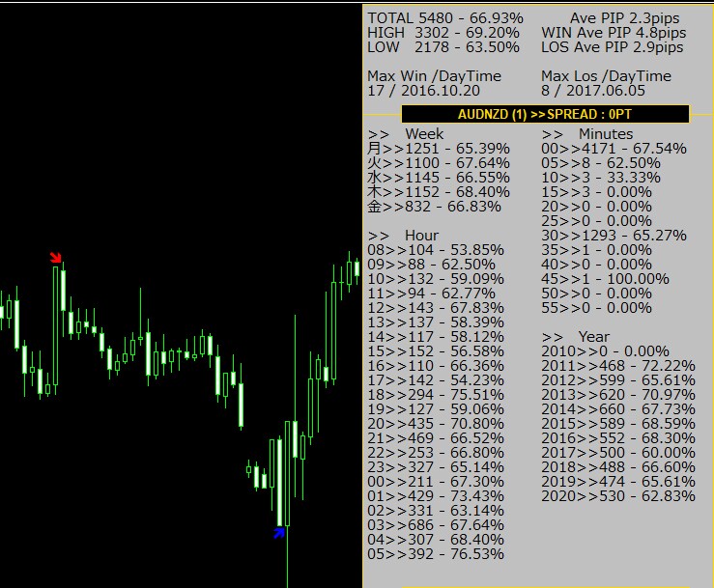This screenshot has width=714, height=588.
Task: Click the Hour section heading
Action: click(403, 236)
